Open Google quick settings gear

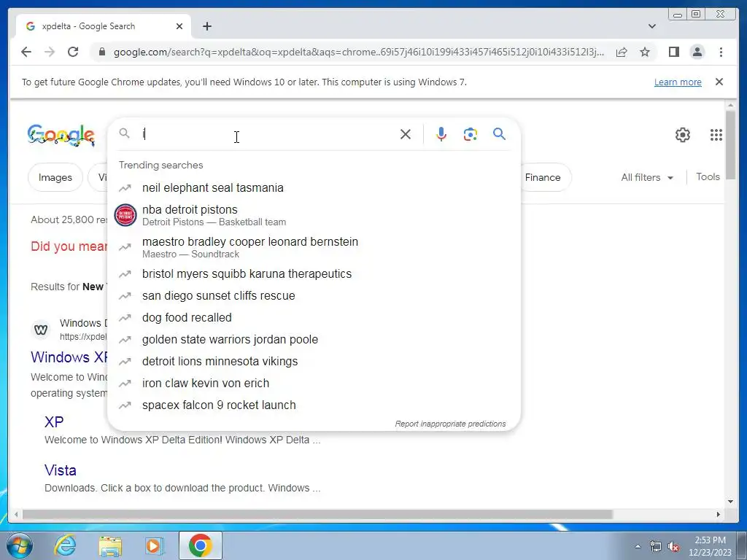pos(683,135)
